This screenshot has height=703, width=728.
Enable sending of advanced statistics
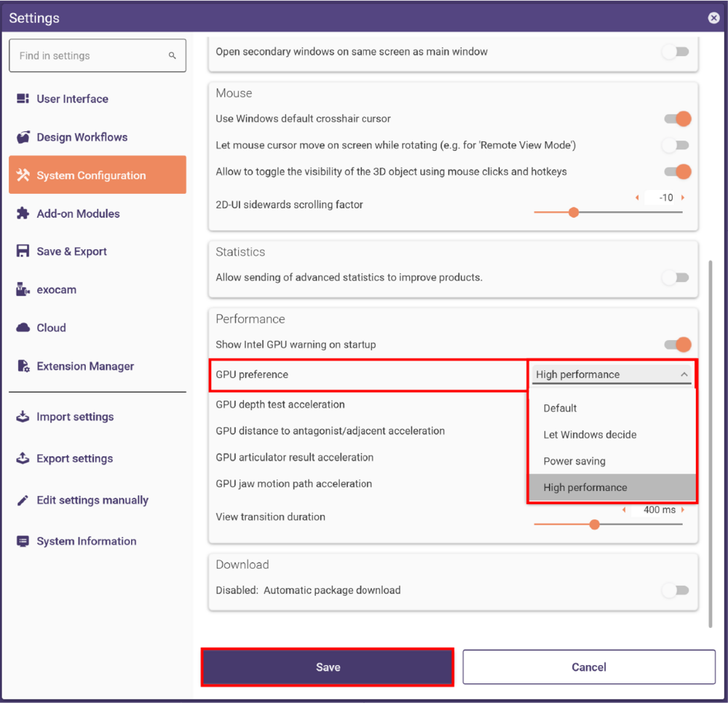point(676,278)
